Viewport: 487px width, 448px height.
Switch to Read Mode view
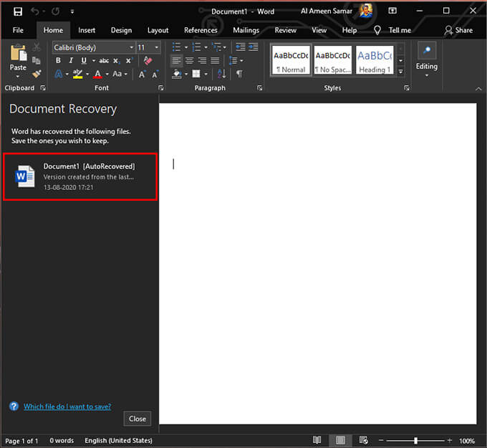[x=317, y=440]
